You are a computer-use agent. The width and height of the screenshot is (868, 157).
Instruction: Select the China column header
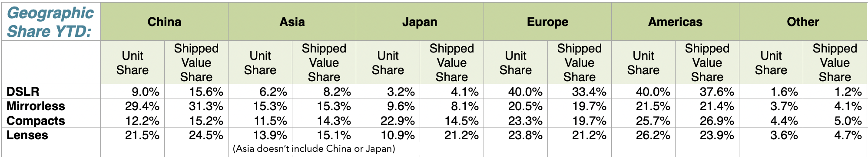(x=164, y=22)
